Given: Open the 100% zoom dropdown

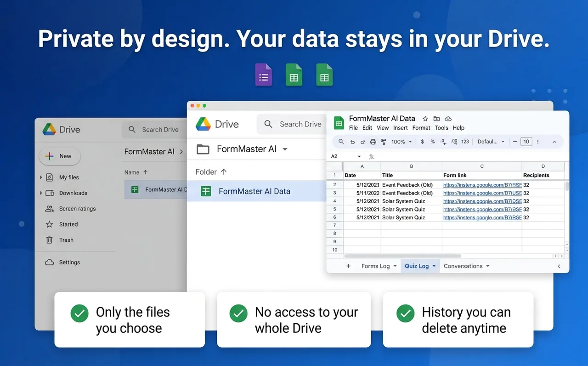Looking at the screenshot, I should pos(401,142).
